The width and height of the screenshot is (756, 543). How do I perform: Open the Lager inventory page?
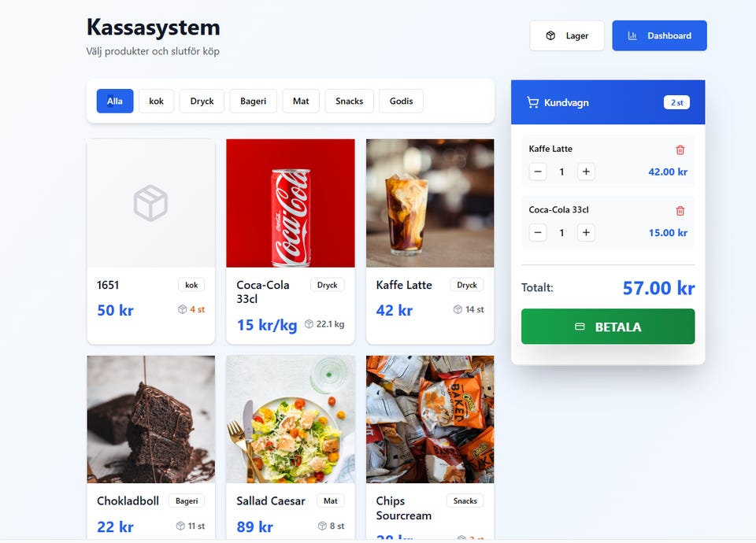click(566, 35)
